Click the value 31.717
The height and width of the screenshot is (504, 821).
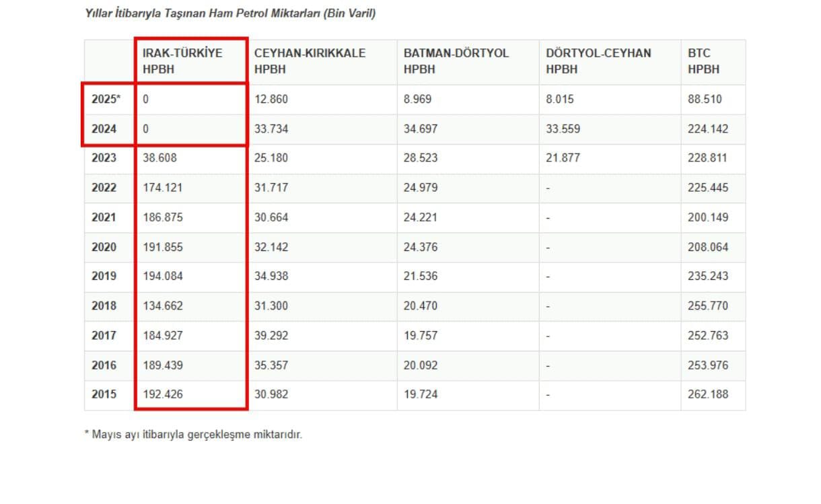click(x=271, y=188)
